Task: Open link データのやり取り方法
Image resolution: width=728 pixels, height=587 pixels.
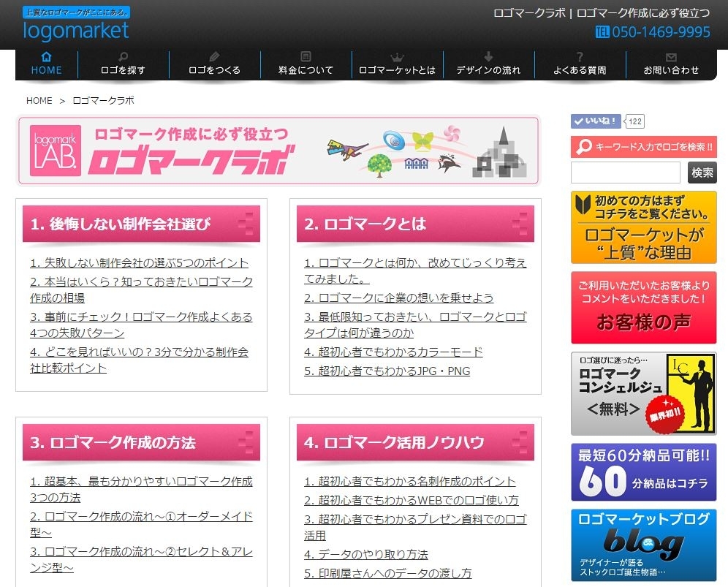Action: pos(366,555)
